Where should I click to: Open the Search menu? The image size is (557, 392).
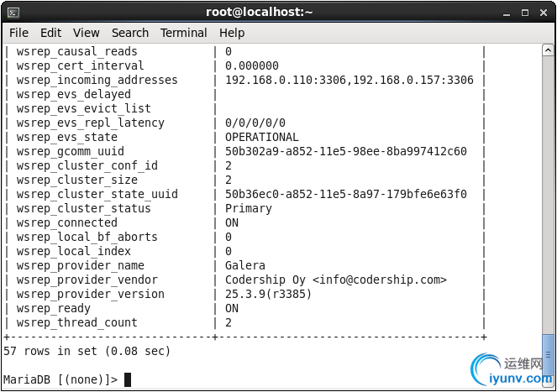(130, 33)
